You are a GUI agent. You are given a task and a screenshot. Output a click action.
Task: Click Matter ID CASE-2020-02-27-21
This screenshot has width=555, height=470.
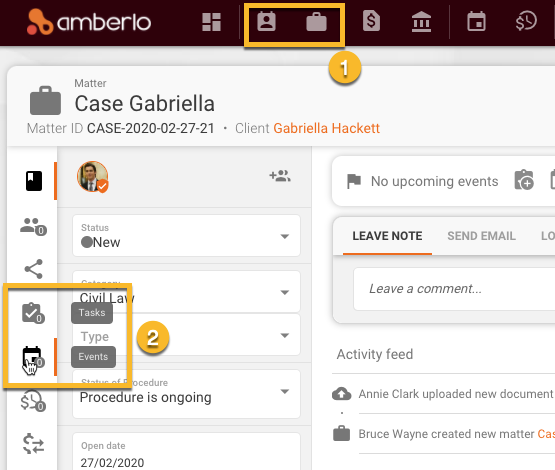(121, 128)
